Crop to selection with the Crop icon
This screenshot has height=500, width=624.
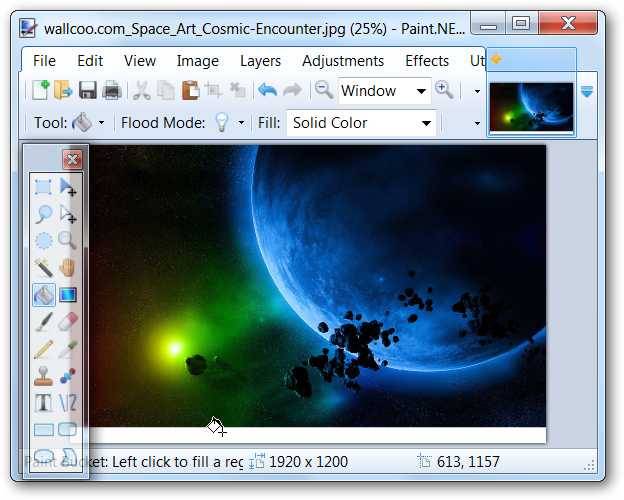[x=214, y=90]
